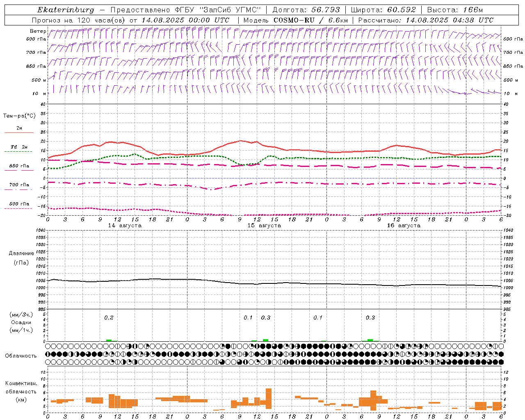This screenshot has width=525, height=420.
Task: Click 'Прогноз на 120 часа(ов)' forecast text
Action: tap(79, 20)
